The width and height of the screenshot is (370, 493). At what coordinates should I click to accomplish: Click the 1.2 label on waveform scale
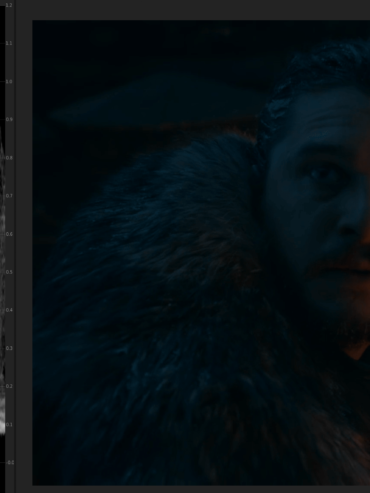tap(9, 5)
